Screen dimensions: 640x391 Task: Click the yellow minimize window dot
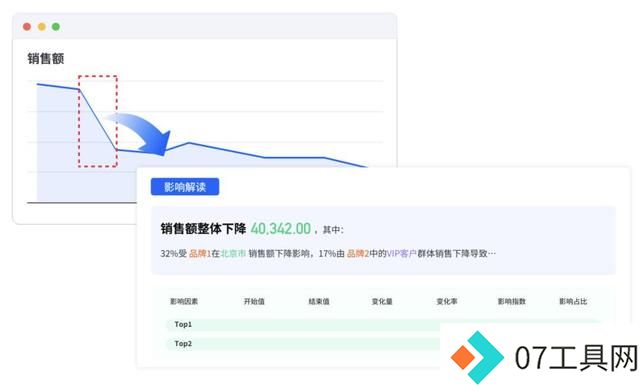42,27
